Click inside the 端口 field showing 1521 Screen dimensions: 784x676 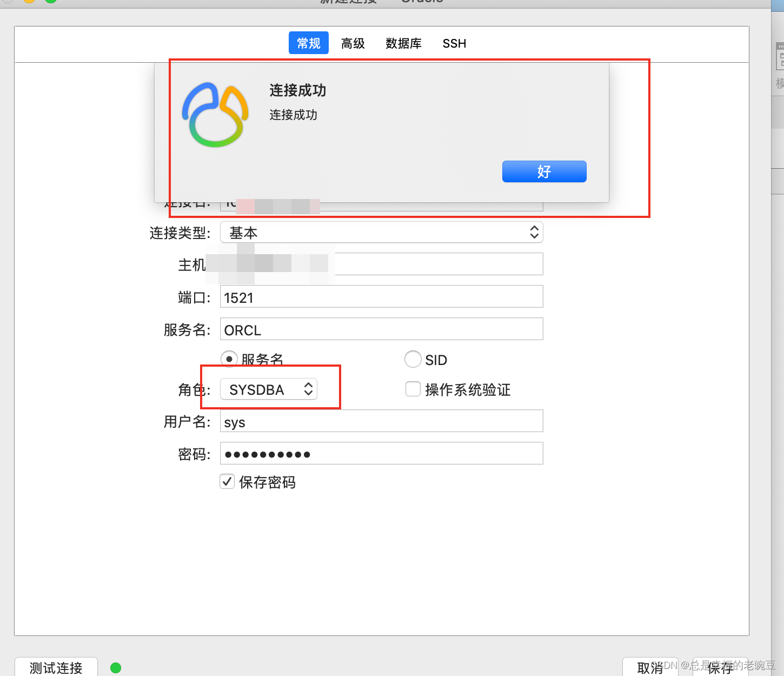coord(381,296)
